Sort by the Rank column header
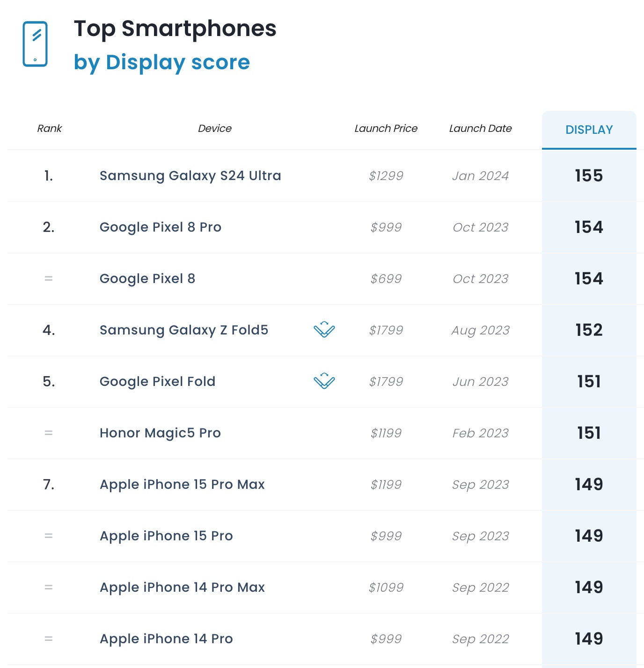The width and height of the screenshot is (644, 668). coord(49,129)
